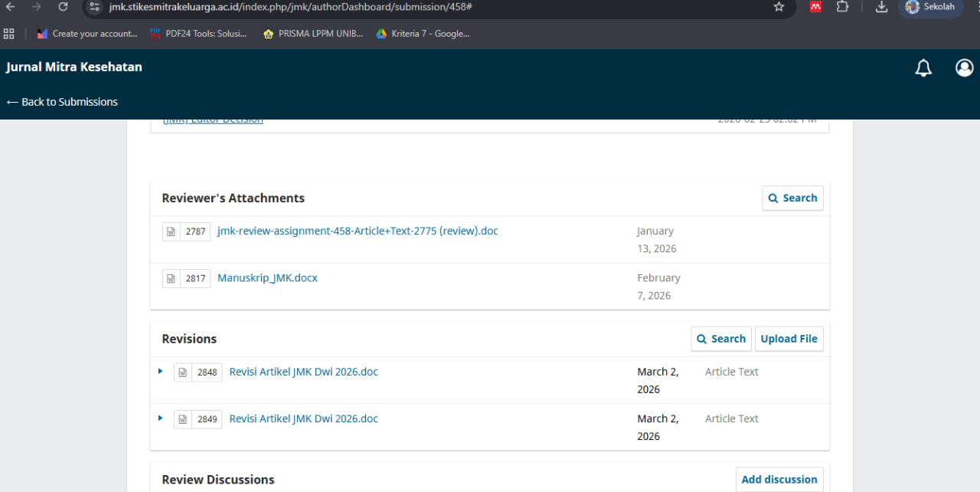Click the document icon beside file 2787
The image size is (980, 492).
click(x=171, y=231)
